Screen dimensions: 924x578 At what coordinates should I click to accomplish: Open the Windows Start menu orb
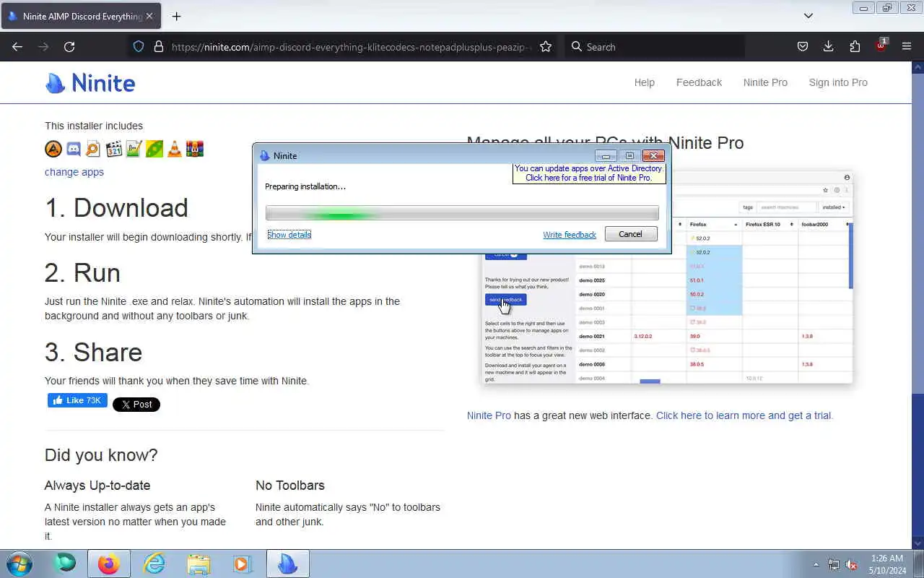pos(19,564)
